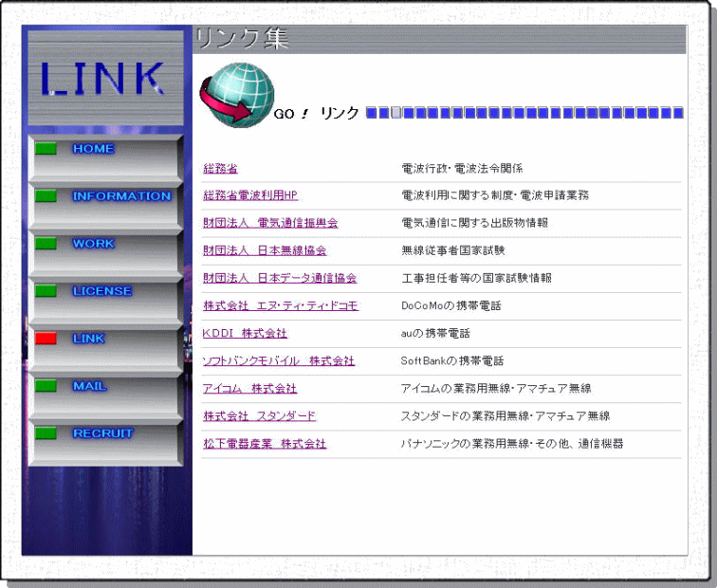This screenshot has height=588, width=717.
Task: Click description SoftBankの携帯電話
Action: [452, 360]
